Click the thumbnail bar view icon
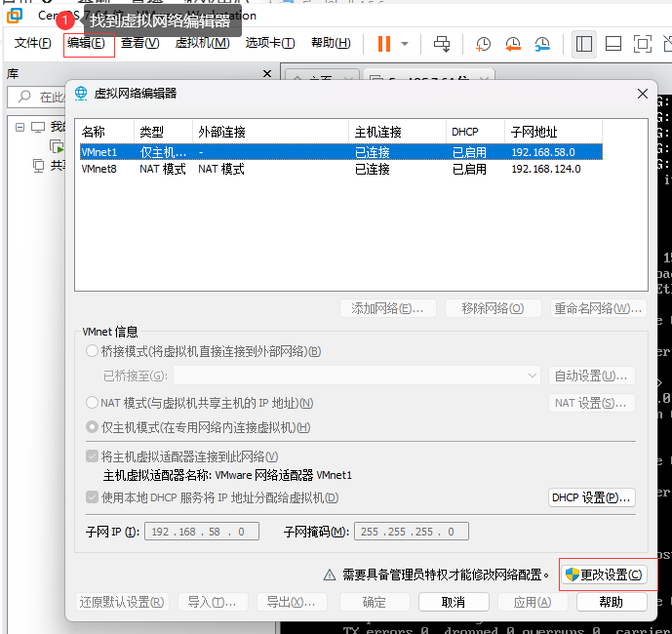This screenshot has height=634, width=672. click(613, 44)
